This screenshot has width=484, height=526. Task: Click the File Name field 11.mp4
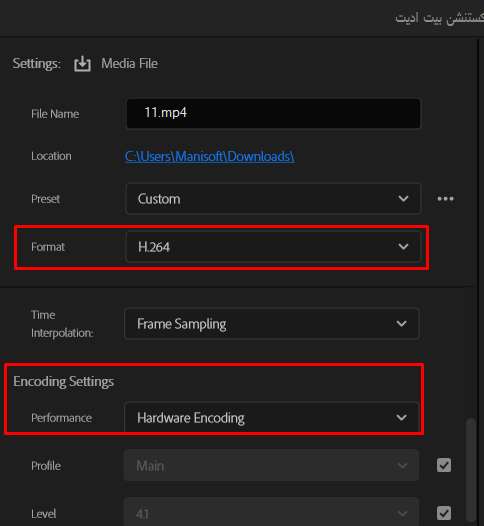[273, 113]
